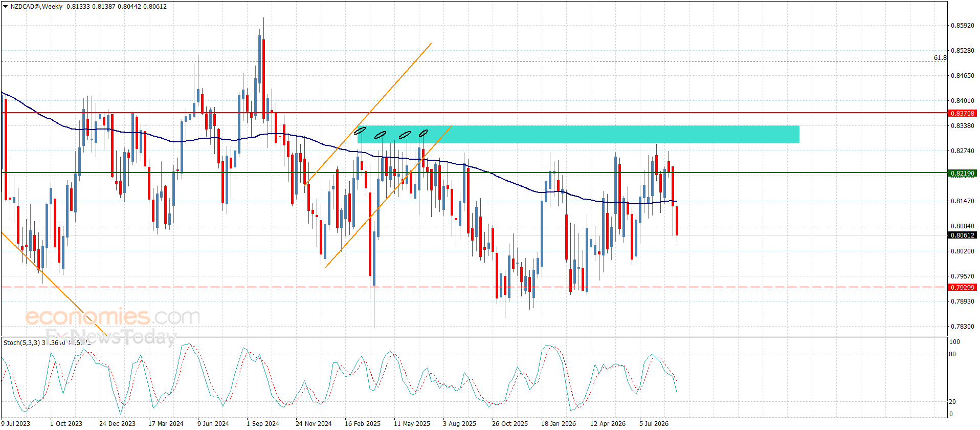The height and width of the screenshot is (430, 980).
Task: Click the 0.80200 price scale value
Action: coord(962,251)
